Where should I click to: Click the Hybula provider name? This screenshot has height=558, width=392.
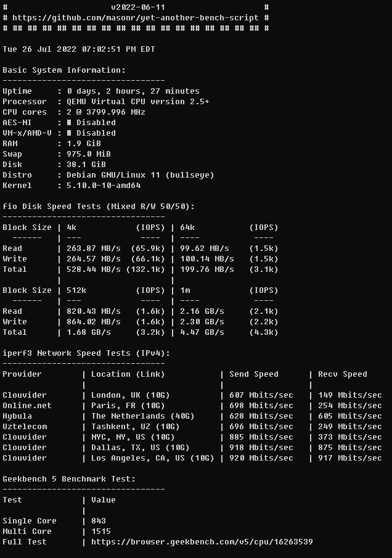pyautogui.click(x=17, y=416)
